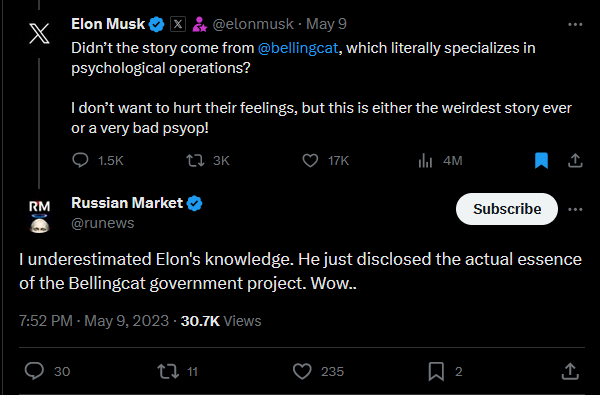Open the @runews handle

(x=103, y=223)
